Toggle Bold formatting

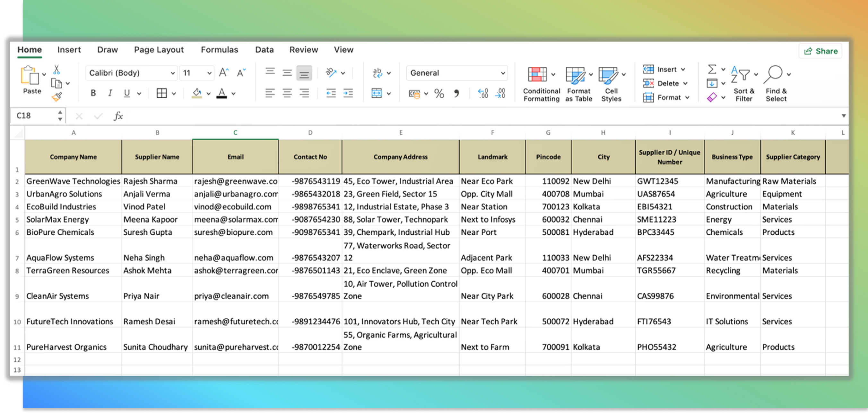[x=93, y=93]
